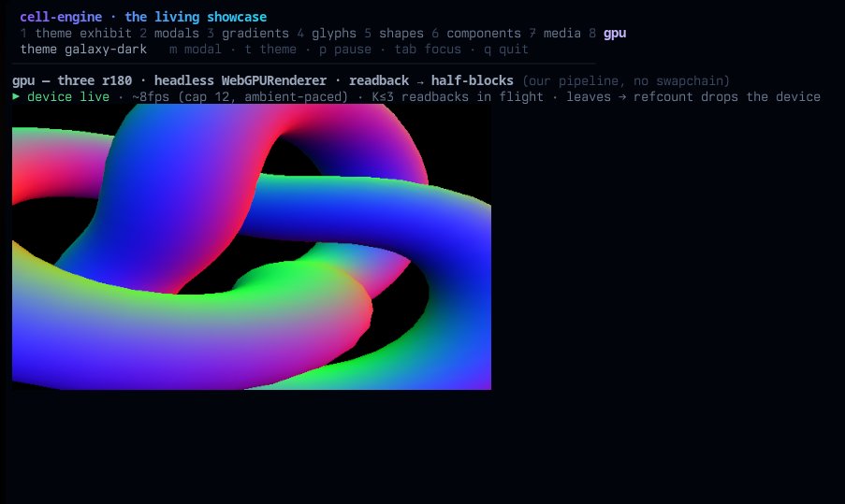
Task: Click the 'cell-engine' title text
Action: tap(61, 17)
